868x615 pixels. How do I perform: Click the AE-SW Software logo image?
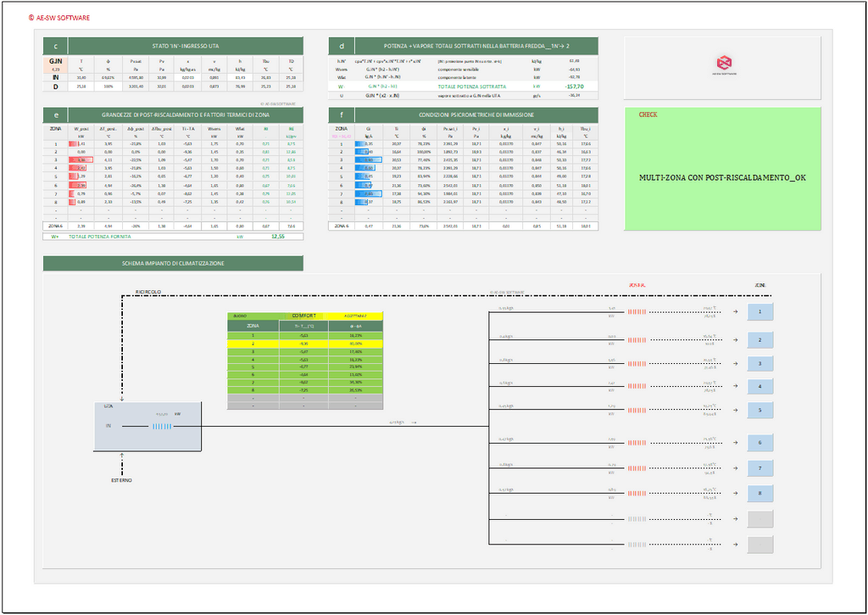(723, 63)
